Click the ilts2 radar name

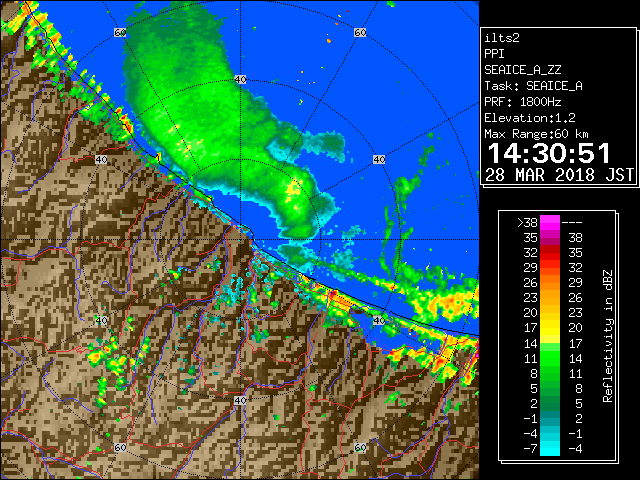click(x=502, y=38)
